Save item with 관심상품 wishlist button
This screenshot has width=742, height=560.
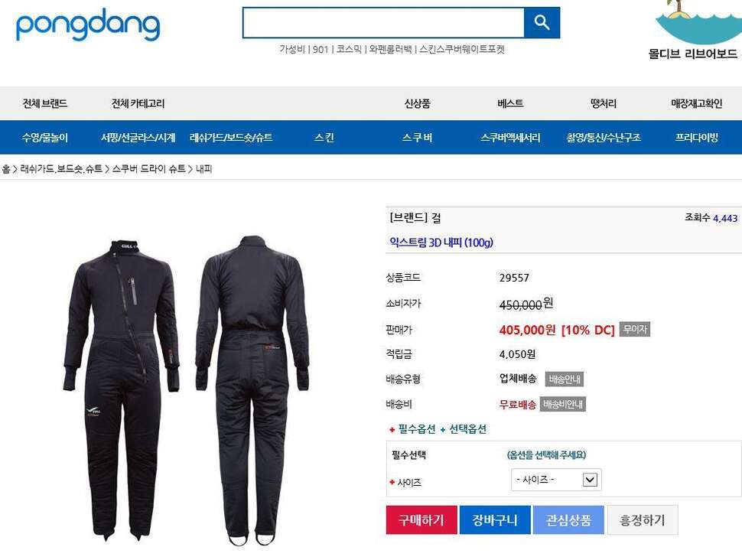click(568, 519)
